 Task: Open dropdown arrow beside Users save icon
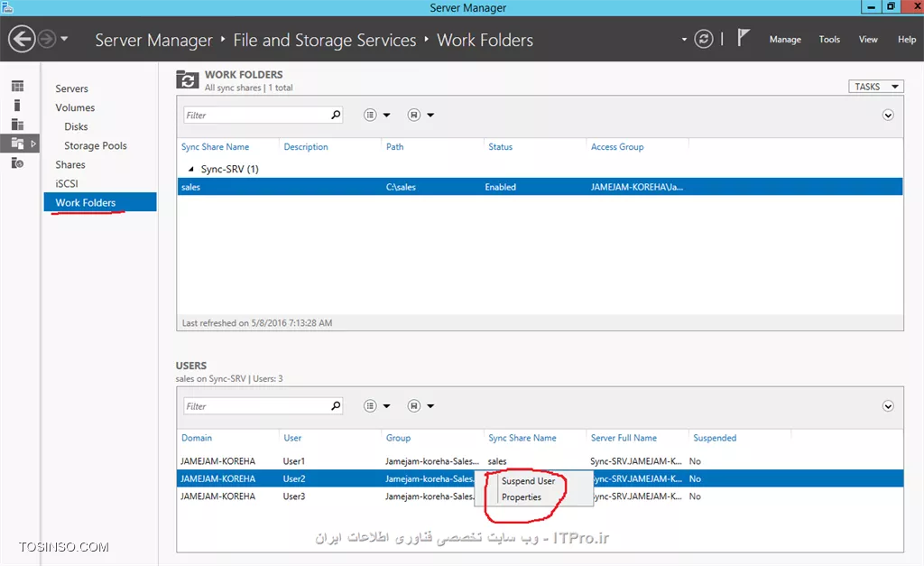click(x=430, y=405)
